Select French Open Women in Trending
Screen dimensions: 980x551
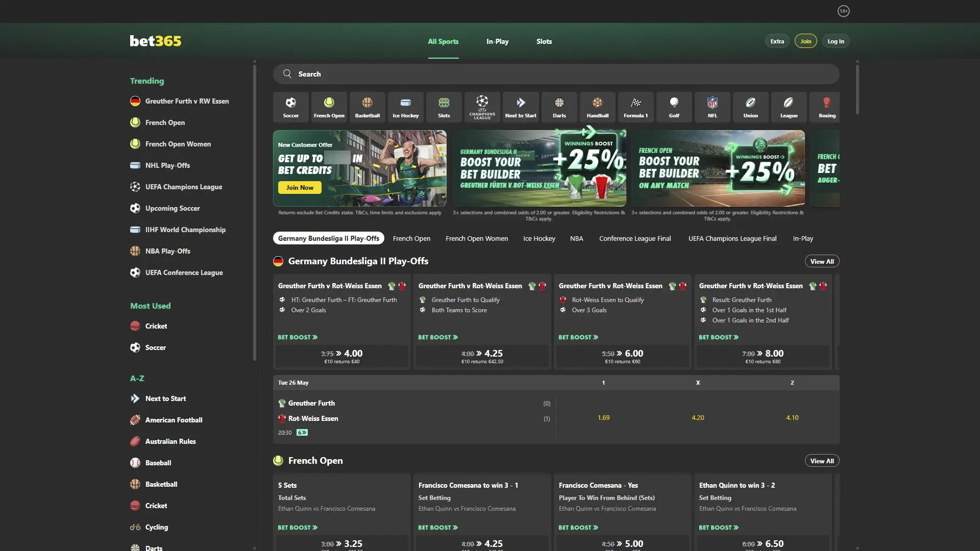170,144
